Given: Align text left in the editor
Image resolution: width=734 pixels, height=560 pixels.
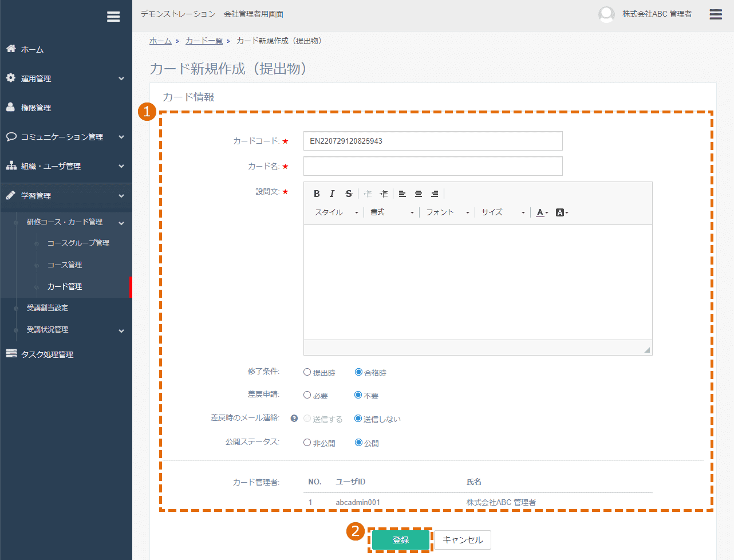Looking at the screenshot, I should pos(402,194).
